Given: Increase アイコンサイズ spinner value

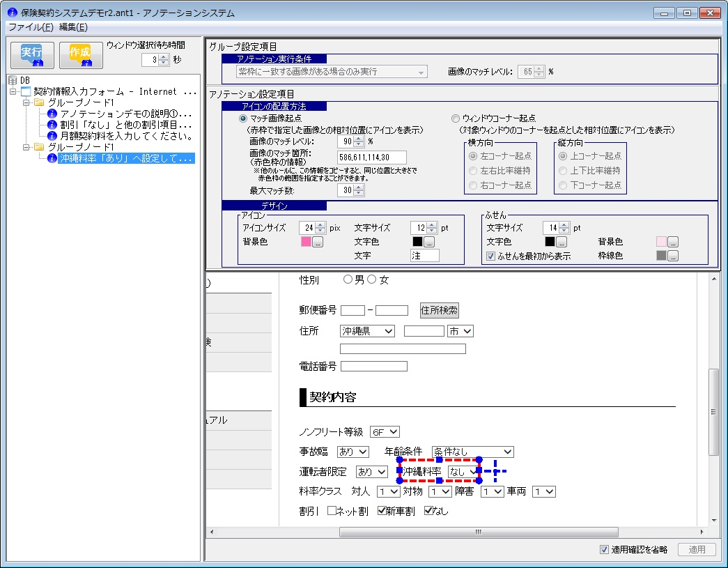Looking at the screenshot, I should 320,225.
